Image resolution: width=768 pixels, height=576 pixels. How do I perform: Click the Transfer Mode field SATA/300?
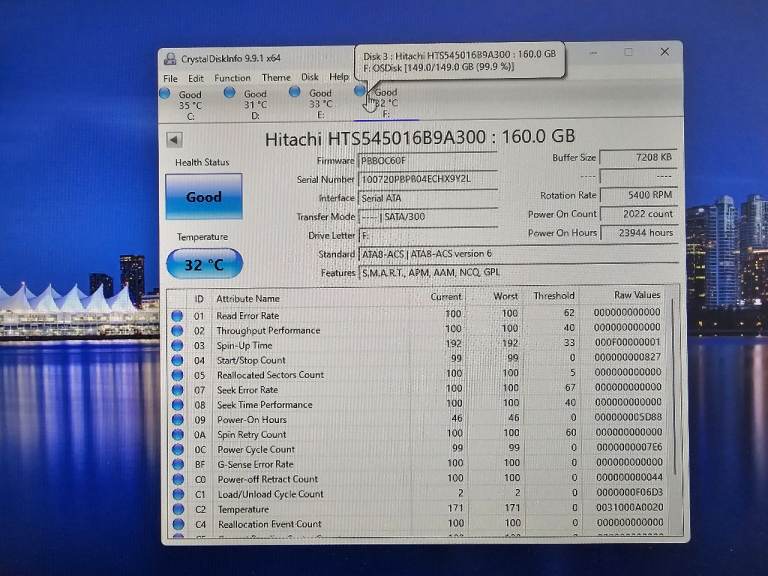point(428,216)
